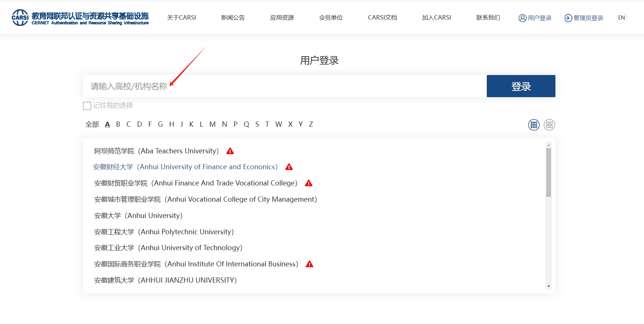This screenshot has height=324, width=644.
Task: Filter institutions by letter G
Action: (160, 125)
